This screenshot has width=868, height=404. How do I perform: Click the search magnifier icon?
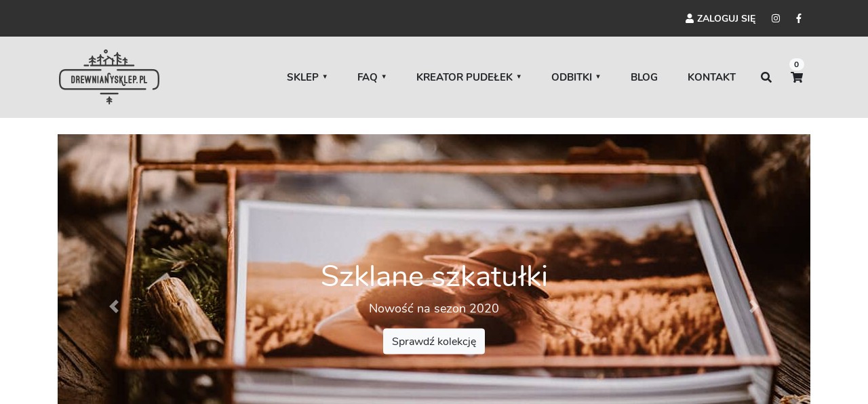click(x=766, y=77)
